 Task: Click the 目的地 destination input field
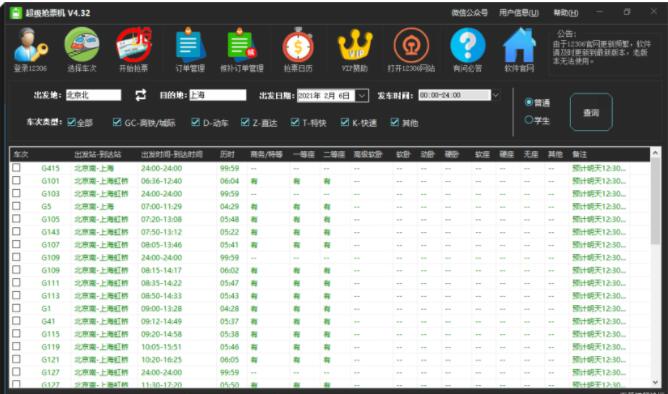[x=217, y=95]
